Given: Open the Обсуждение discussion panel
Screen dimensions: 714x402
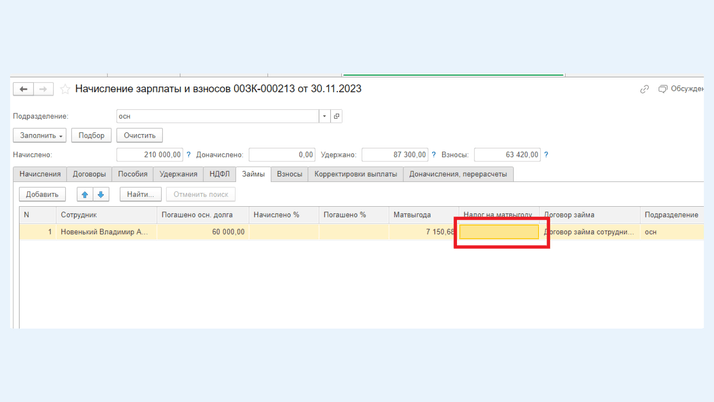Looking at the screenshot, I should point(681,89).
